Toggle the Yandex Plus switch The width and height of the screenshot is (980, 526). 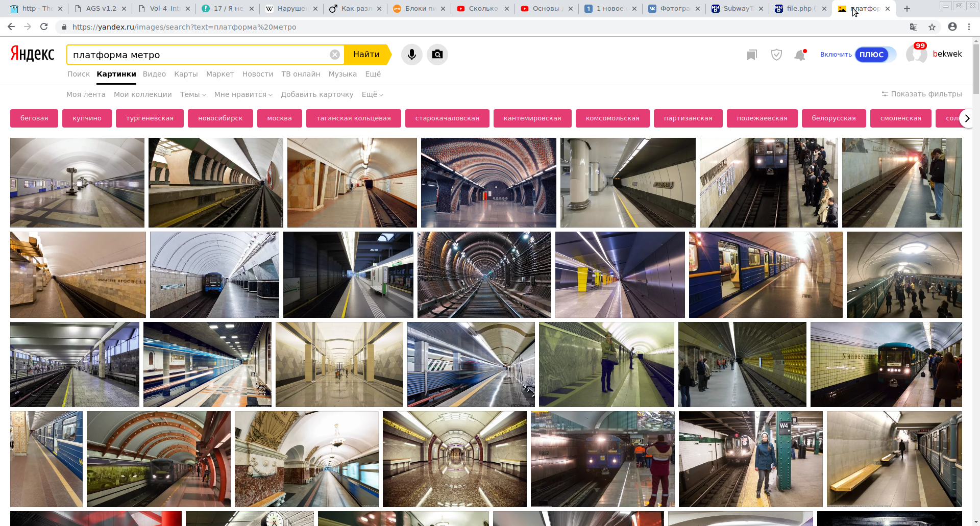coord(875,55)
